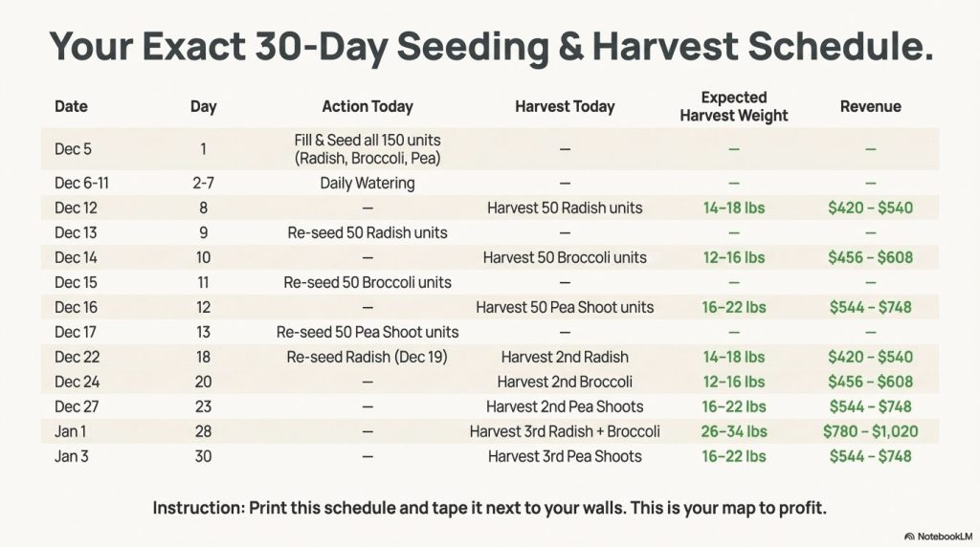Screen dimensions: 980x547
Task: Select the Re-seed Radish (Dec 19) cell
Action: 367,358
